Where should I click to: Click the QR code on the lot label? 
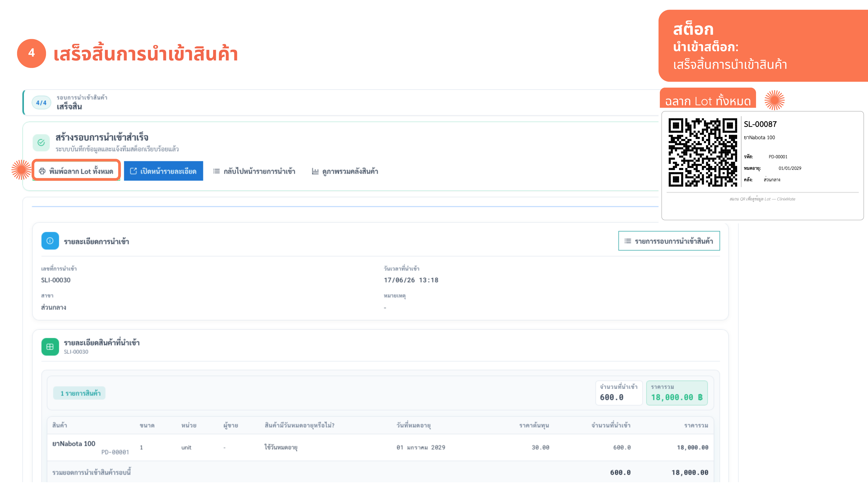703,152
